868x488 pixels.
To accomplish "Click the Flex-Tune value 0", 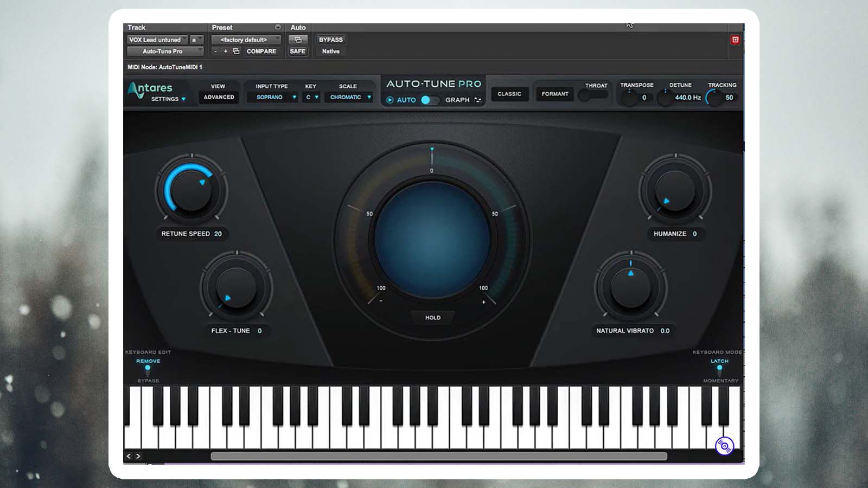I will (x=259, y=331).
